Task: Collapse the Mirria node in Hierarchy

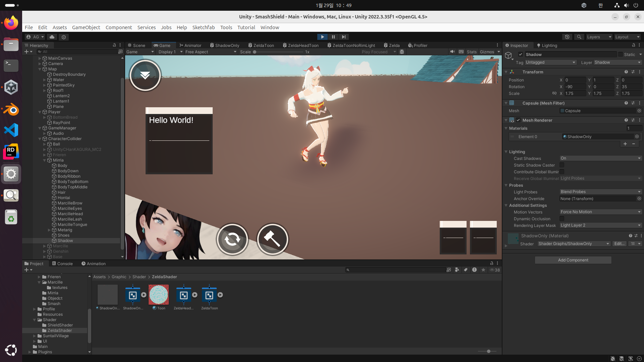Action: pos(45,160)
